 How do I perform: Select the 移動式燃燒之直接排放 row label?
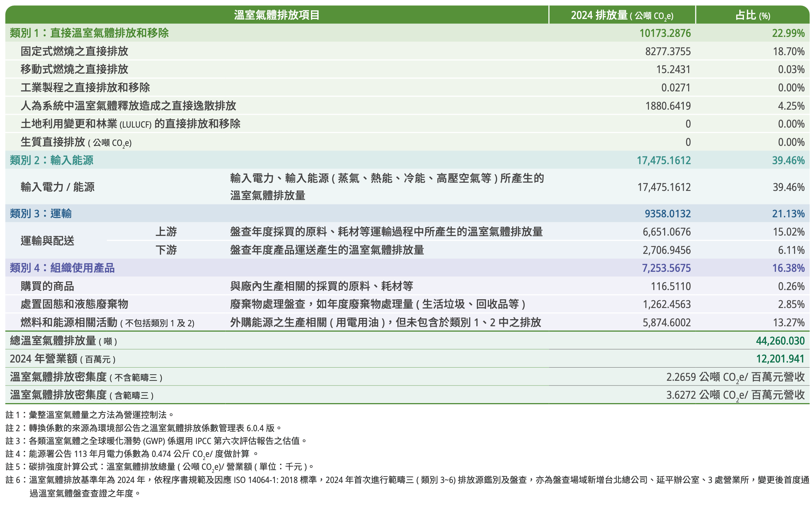[x=74, y=69]
